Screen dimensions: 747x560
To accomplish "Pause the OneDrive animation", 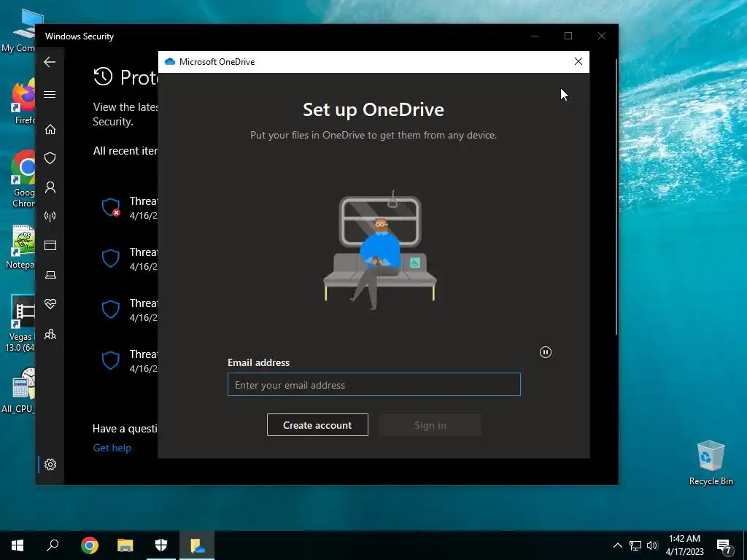I will coord(546,352).
